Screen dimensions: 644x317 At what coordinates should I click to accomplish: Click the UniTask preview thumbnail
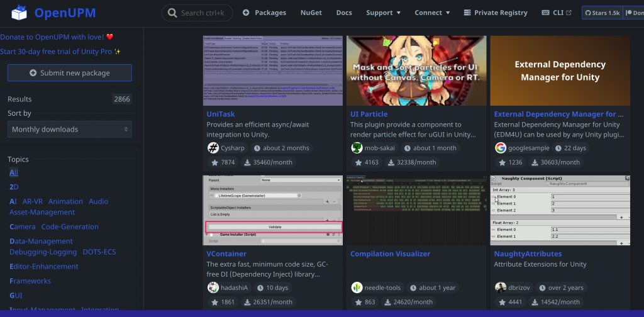pos(273,70)
